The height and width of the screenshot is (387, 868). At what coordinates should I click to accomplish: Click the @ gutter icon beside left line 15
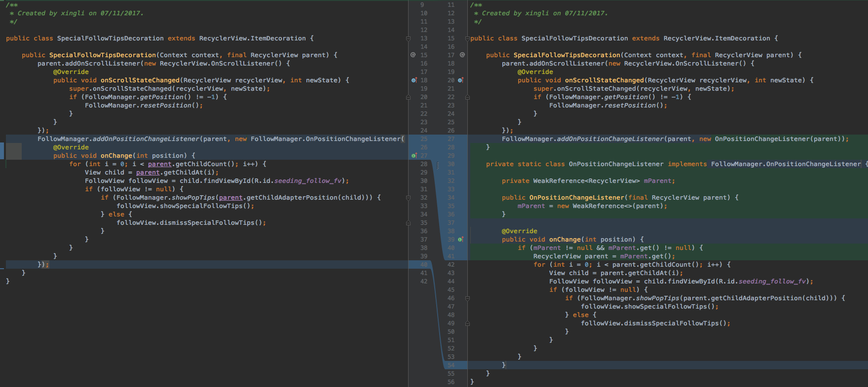tap(413, 55)
